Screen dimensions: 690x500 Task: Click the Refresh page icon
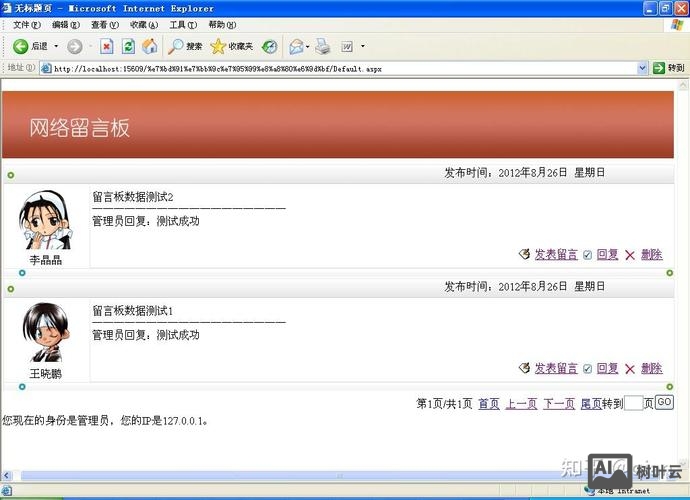tap(128, 46)
